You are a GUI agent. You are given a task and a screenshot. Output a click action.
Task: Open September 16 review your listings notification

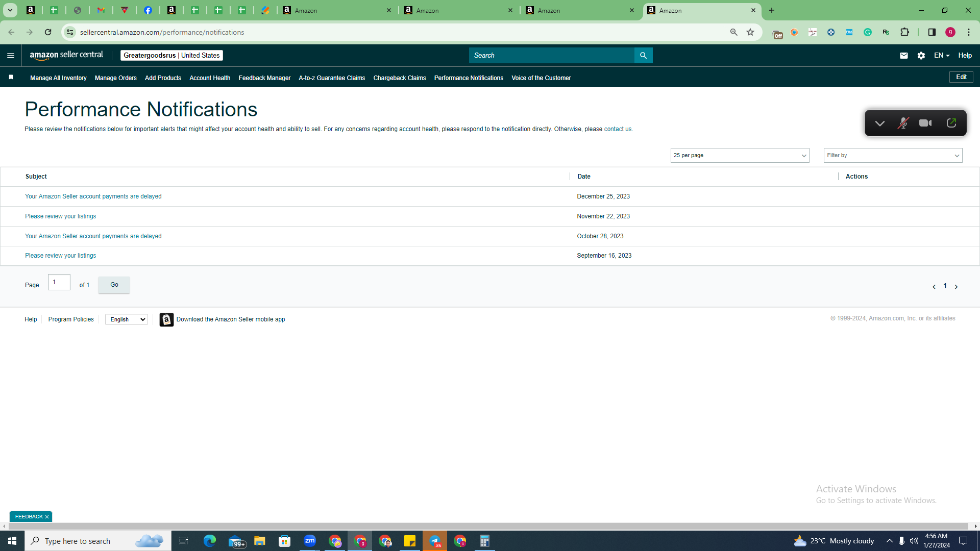(x=61, y=256)
